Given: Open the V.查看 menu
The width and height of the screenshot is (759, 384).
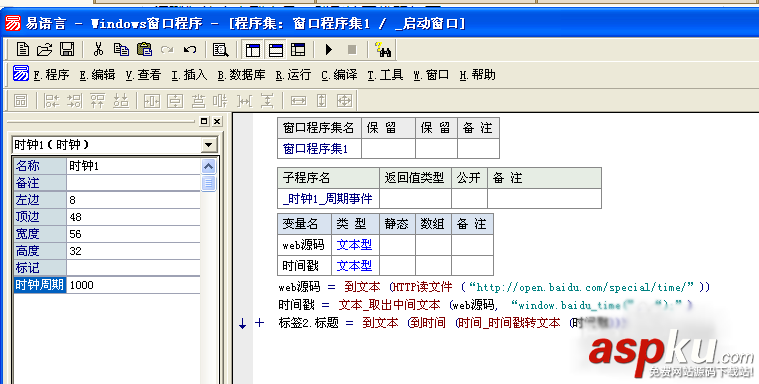Looking at the screenshot, I should pos(143,75).
